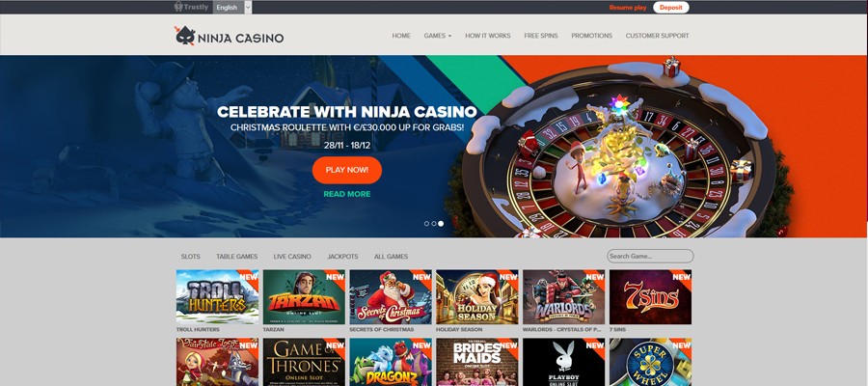868x386 pixels.
Task: Open the Free Spins menu item
Action: 541,36
